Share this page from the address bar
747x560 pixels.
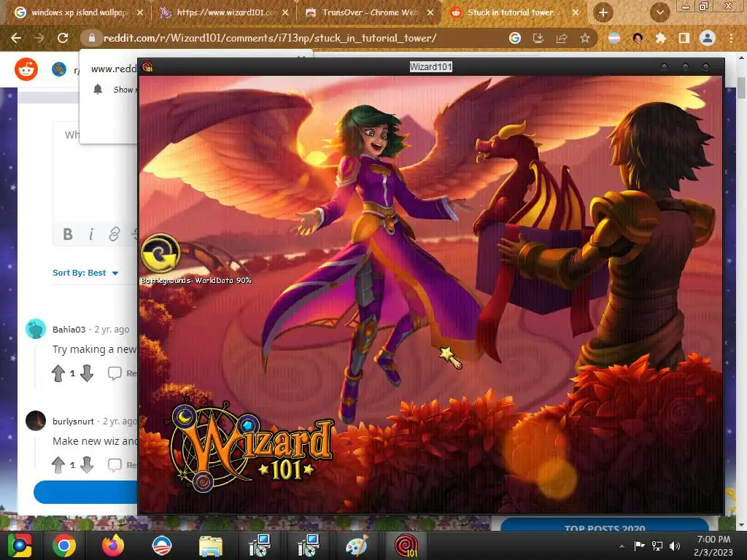click(x=562, y=38)
